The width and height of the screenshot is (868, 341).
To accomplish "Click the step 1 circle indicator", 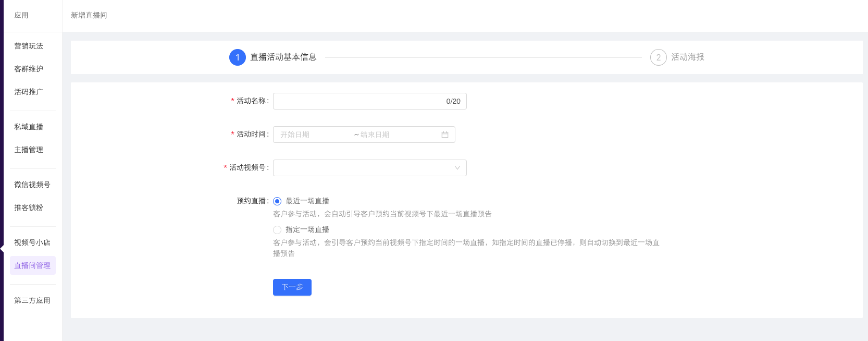I will coord(238,57).
